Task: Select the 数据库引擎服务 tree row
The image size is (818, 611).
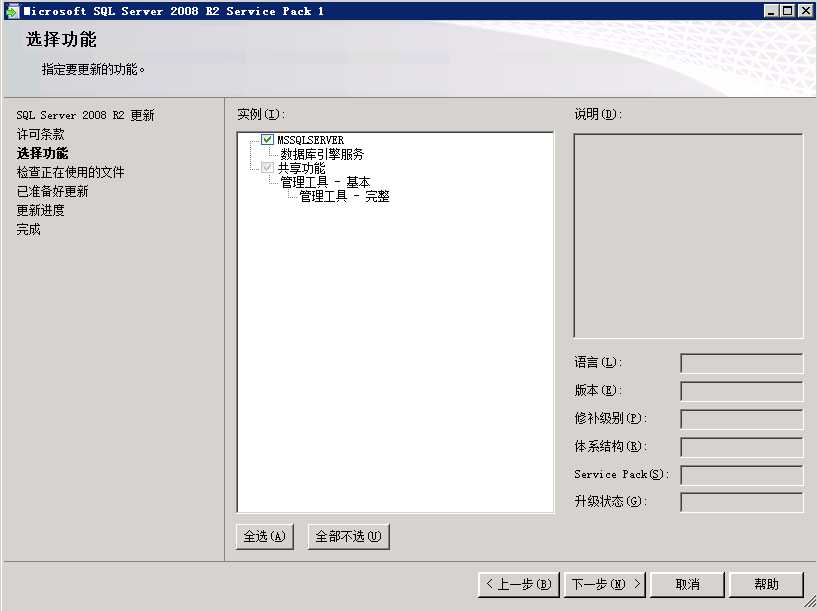Action: point(322,154)
